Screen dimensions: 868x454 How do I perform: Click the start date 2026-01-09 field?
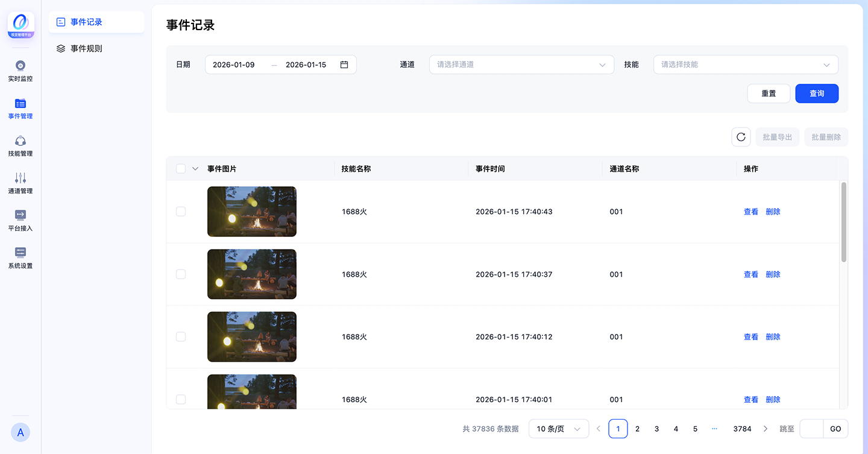coord(234,65)
